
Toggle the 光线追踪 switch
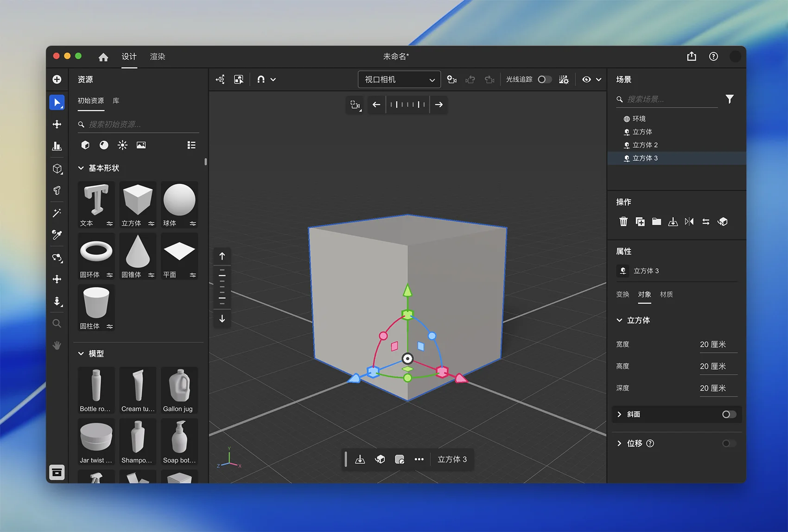click(x=545, y=80)
